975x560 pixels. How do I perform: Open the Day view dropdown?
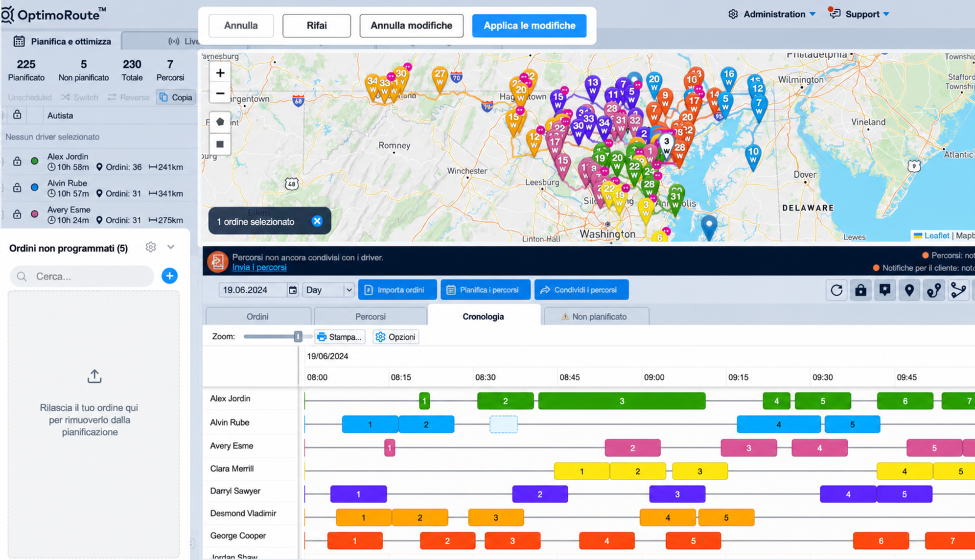328,290
